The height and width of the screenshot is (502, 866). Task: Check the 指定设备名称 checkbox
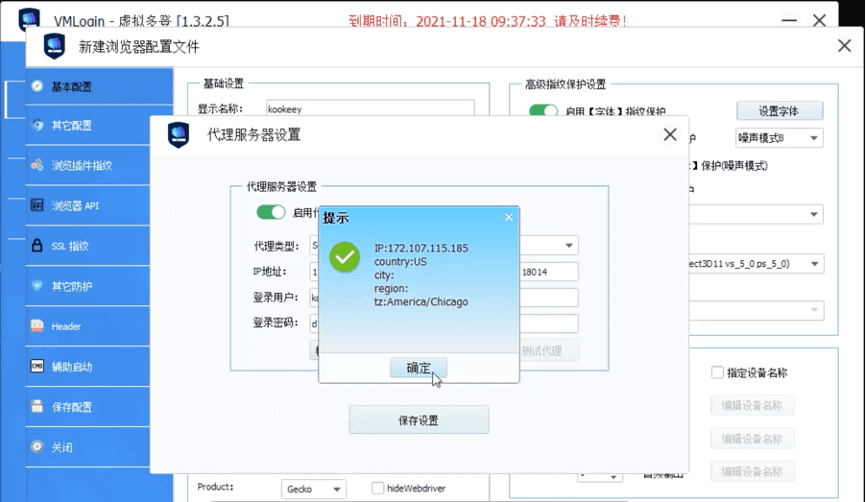pos(717,372)
